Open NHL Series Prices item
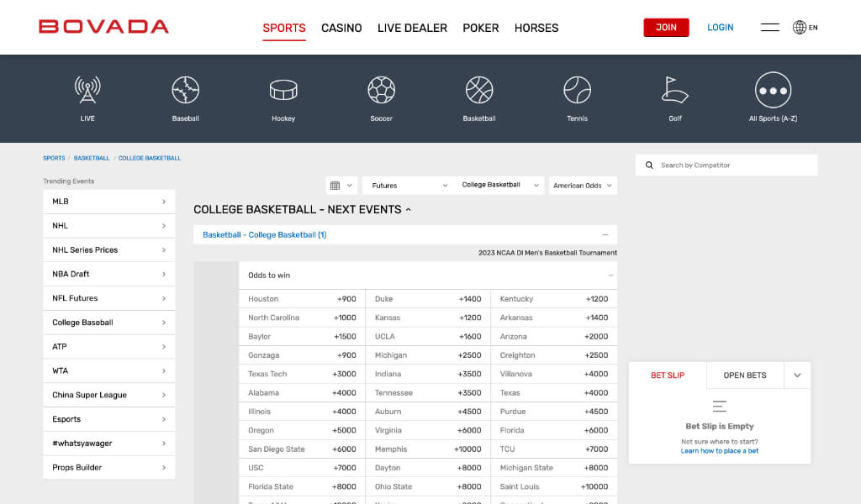 coord(109,250)
